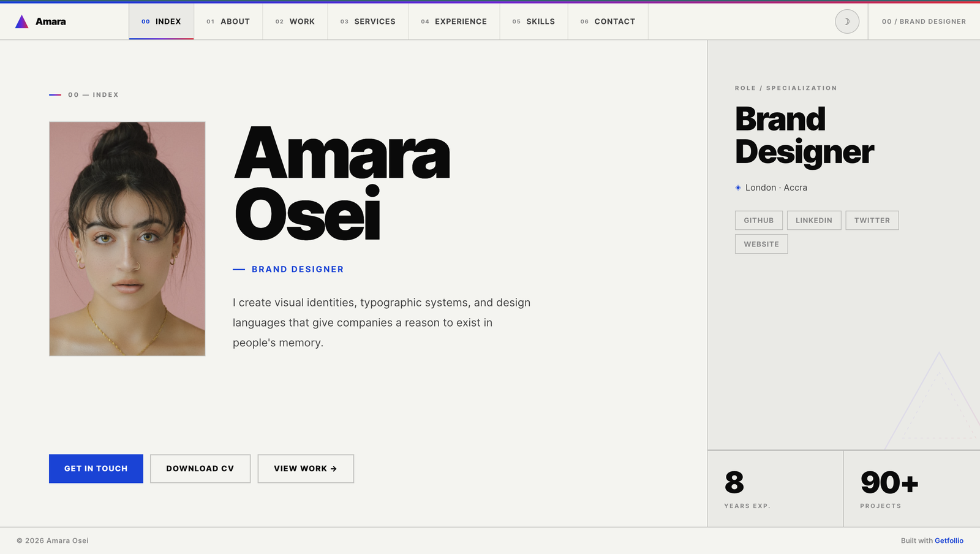Go to the About tab
This screenshot has height=554, width=980.
coord(228,21)
